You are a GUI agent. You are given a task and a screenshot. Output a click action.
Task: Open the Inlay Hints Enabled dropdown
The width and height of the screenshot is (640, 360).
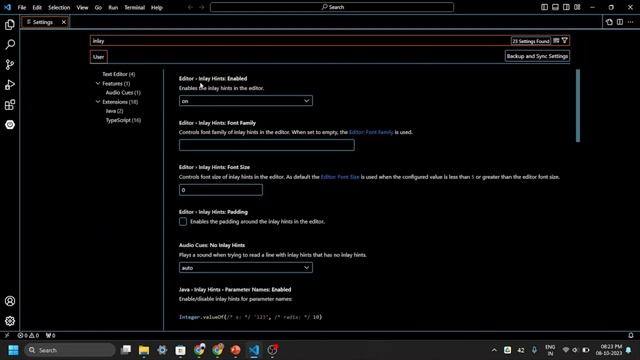pyautogui.click(x=246, y=100)
